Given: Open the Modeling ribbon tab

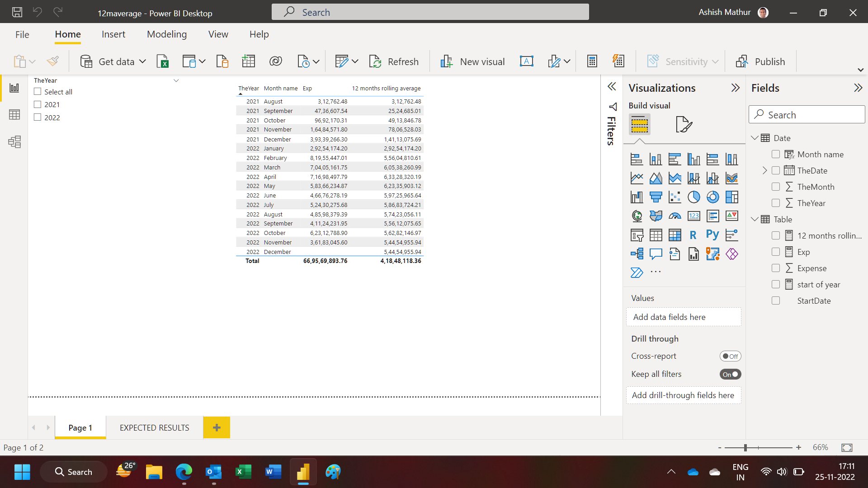Looking at the screenshot, I should 167,34.
